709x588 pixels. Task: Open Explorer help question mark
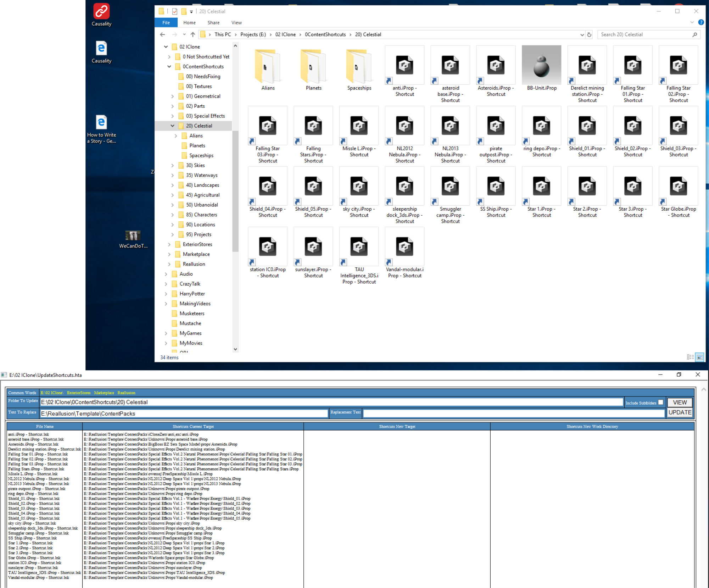[701, 22]
